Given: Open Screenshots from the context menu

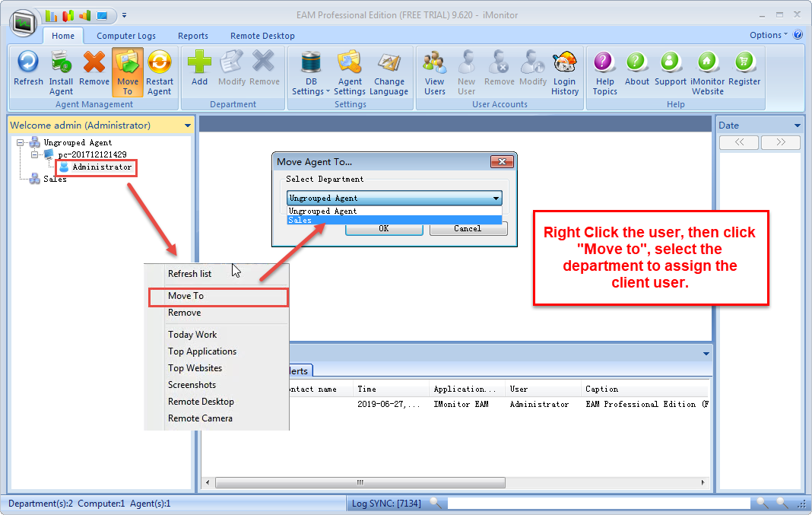Looking at the screenshot, I should coord(192,384).
